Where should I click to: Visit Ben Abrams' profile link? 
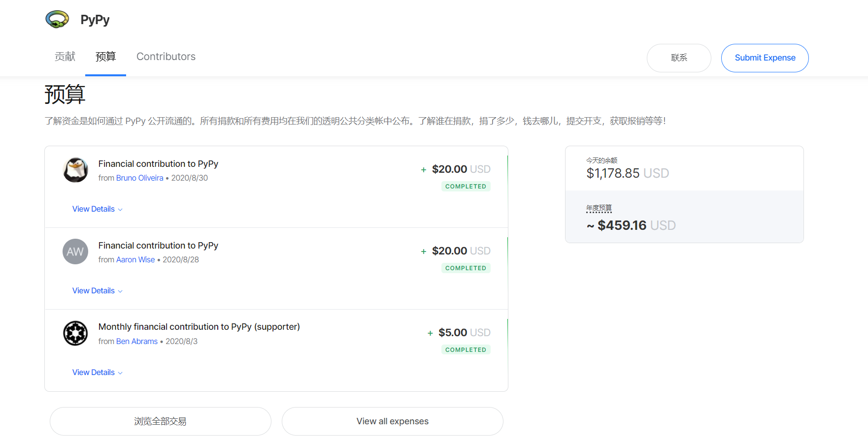click(x=137, y=342)
